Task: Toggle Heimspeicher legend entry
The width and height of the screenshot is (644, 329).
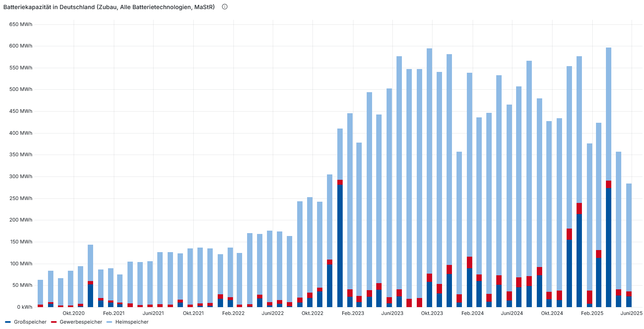Action: tap(132, 322)
